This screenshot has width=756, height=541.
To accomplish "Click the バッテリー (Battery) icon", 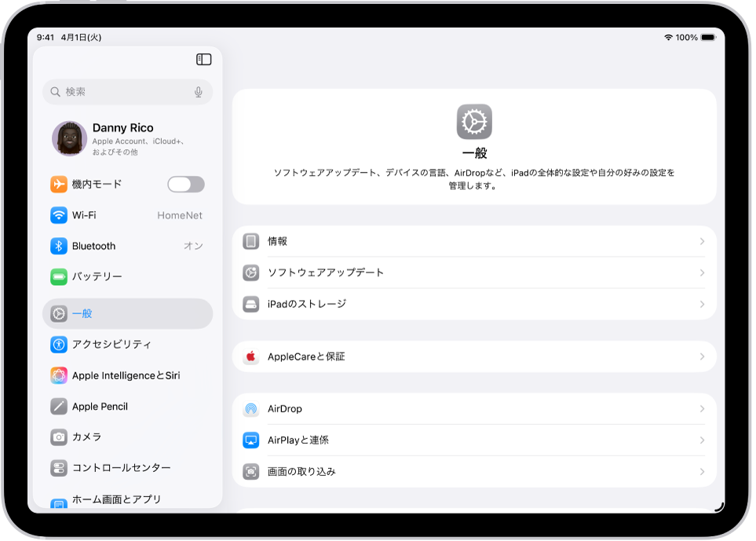I will click(x=59, y=276).
